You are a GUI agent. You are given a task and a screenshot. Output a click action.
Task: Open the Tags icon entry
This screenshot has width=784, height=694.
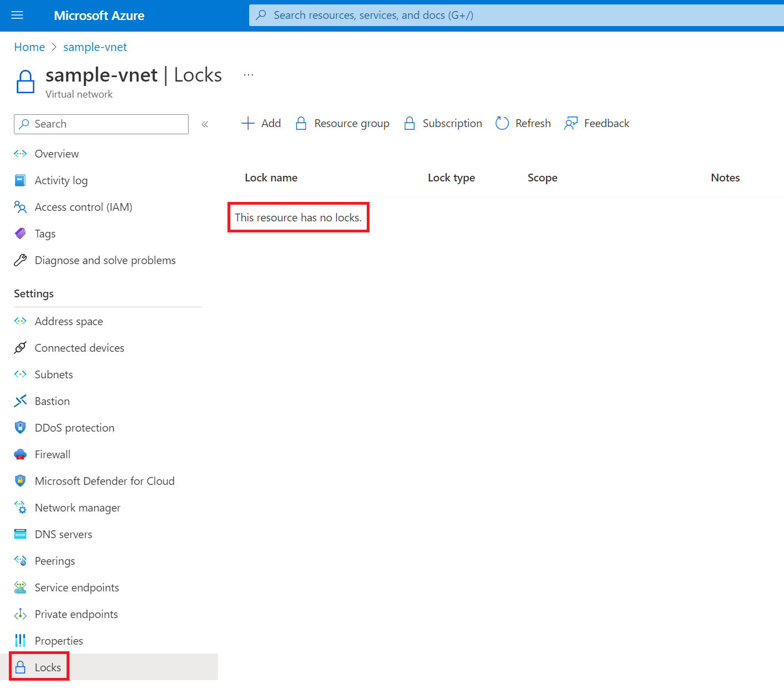coord(21,234)
